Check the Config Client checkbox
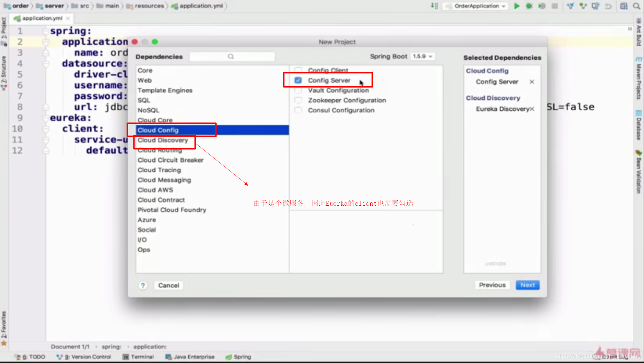The width and height of the screenshot is (644, 363). (x=298, y=70)
